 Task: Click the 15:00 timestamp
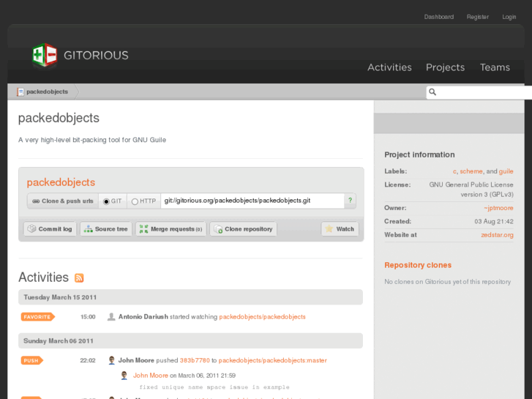88,317
